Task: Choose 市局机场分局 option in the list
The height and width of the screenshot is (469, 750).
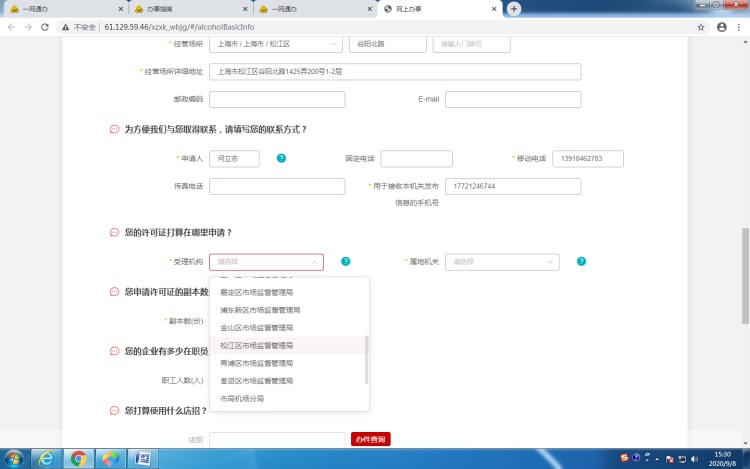Action: (242, 398)
